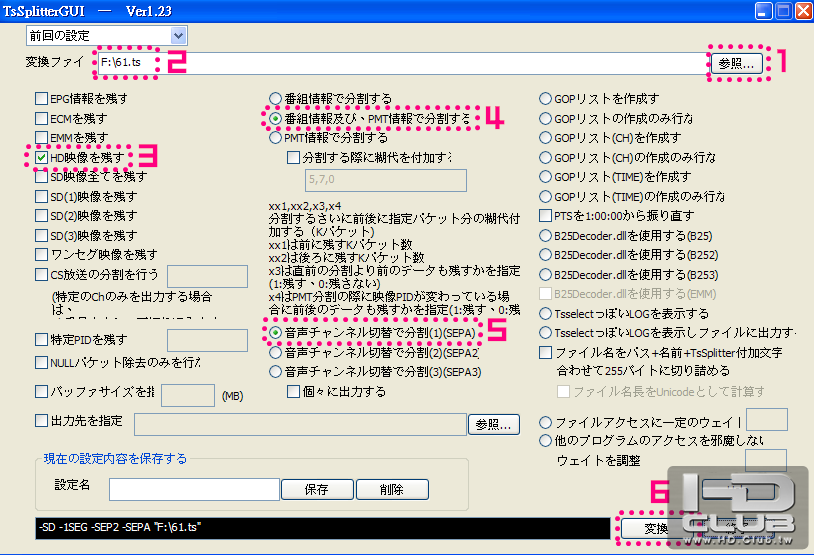Enable ワンセグ映像を残す checkbox
814x555 pixels.
click(42, 254)
